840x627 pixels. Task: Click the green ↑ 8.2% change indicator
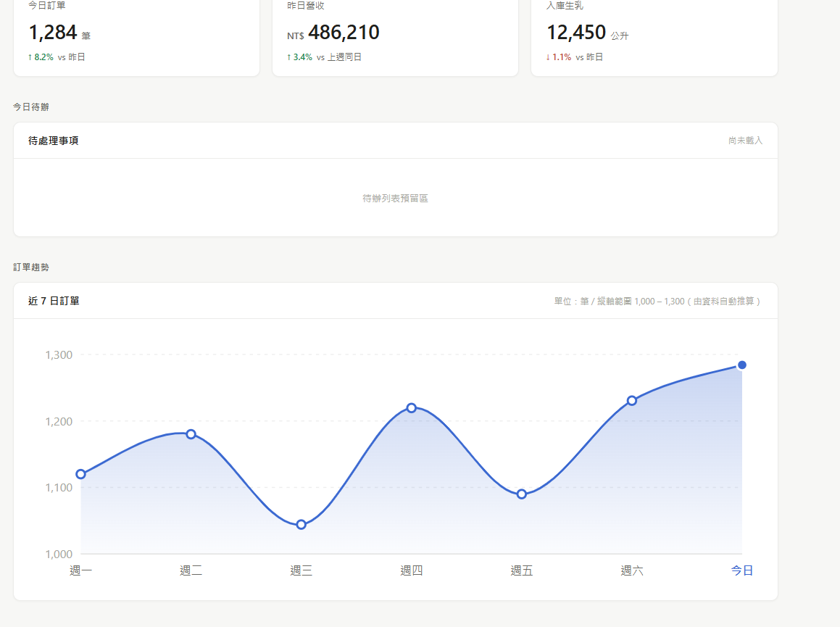(x=41, y=57)
